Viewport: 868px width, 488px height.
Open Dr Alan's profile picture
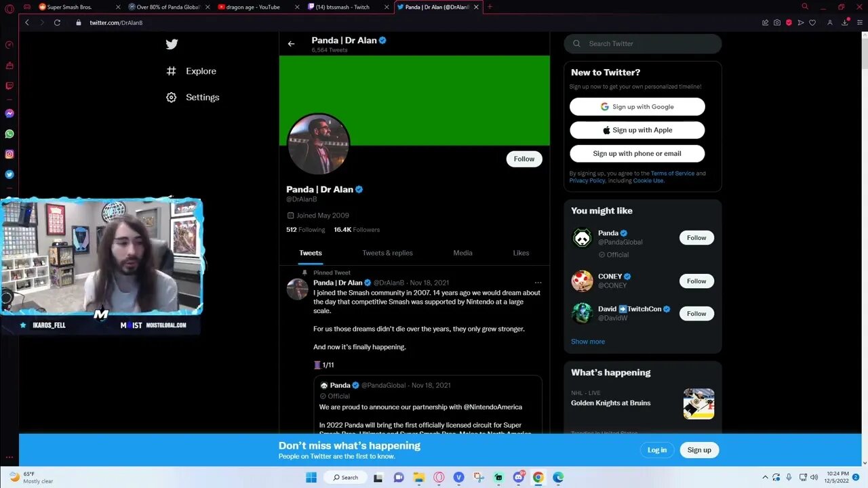[x=318, y=144]
